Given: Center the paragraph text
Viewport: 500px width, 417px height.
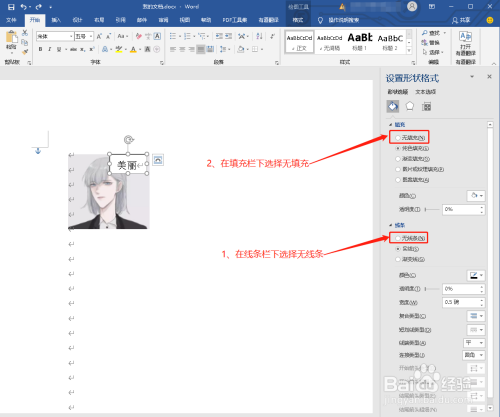Looking at the screenshot, I should tap(182, 49).
